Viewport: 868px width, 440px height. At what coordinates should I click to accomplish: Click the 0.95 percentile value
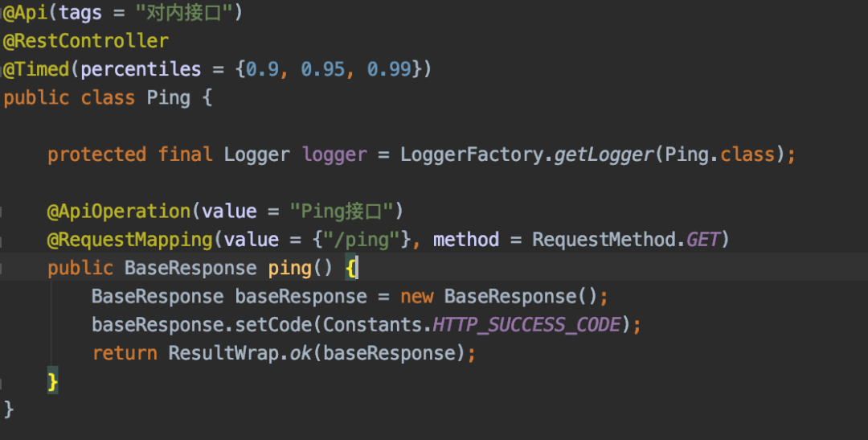pos(322,69)
